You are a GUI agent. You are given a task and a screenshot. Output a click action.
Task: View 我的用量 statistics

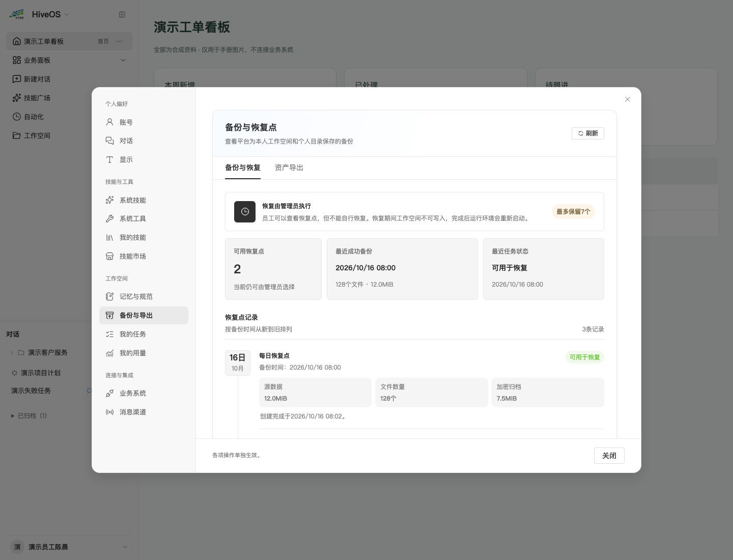[144, 353]
